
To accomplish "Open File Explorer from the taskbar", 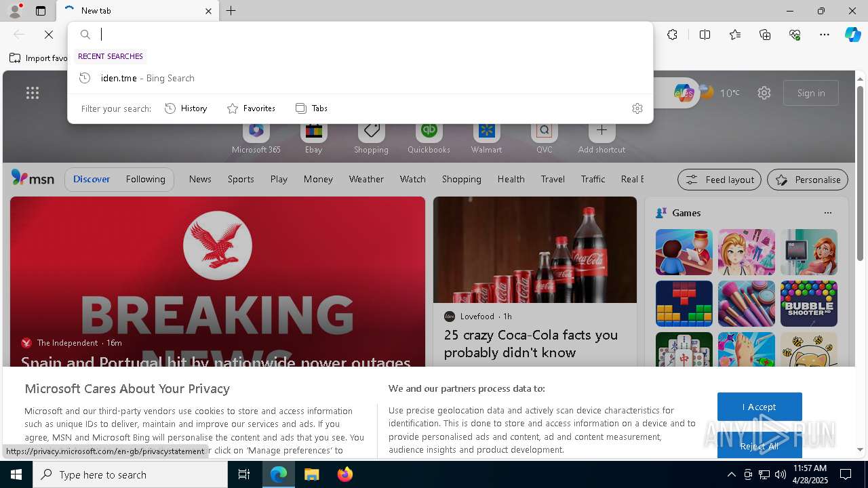I will tap(311, 474).
